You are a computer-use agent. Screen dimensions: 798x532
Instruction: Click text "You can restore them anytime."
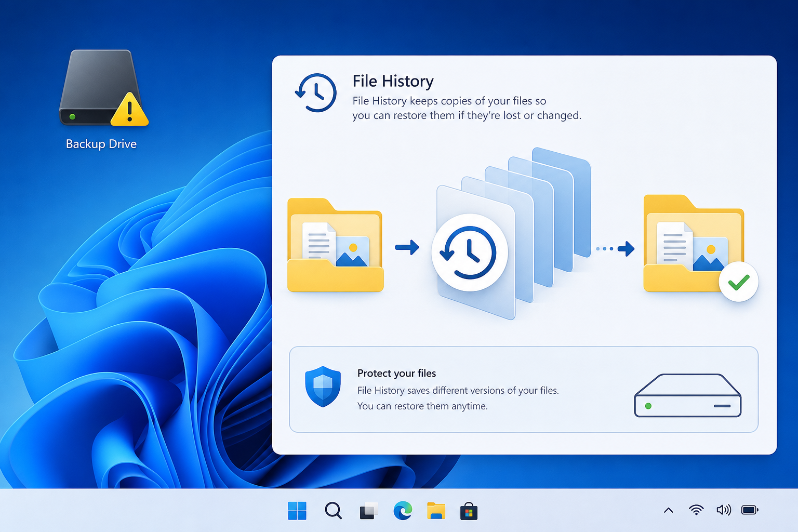tap(422, 406)
